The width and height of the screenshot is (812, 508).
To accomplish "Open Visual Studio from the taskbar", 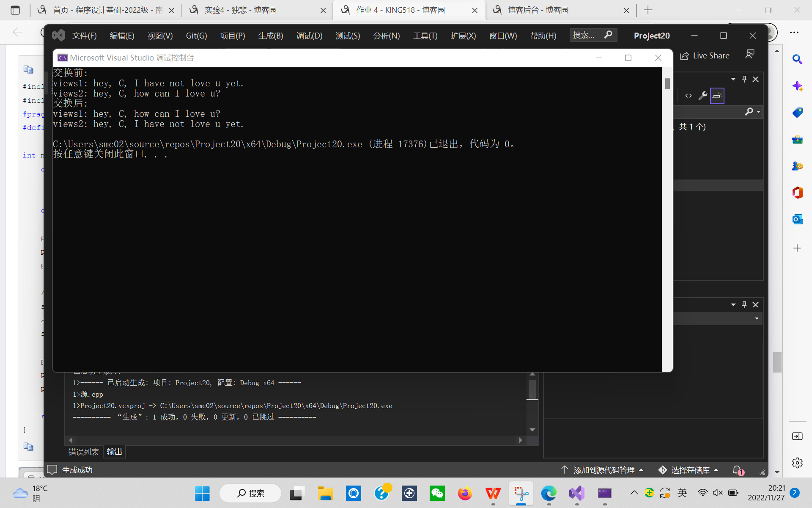I will pos(576,493).
